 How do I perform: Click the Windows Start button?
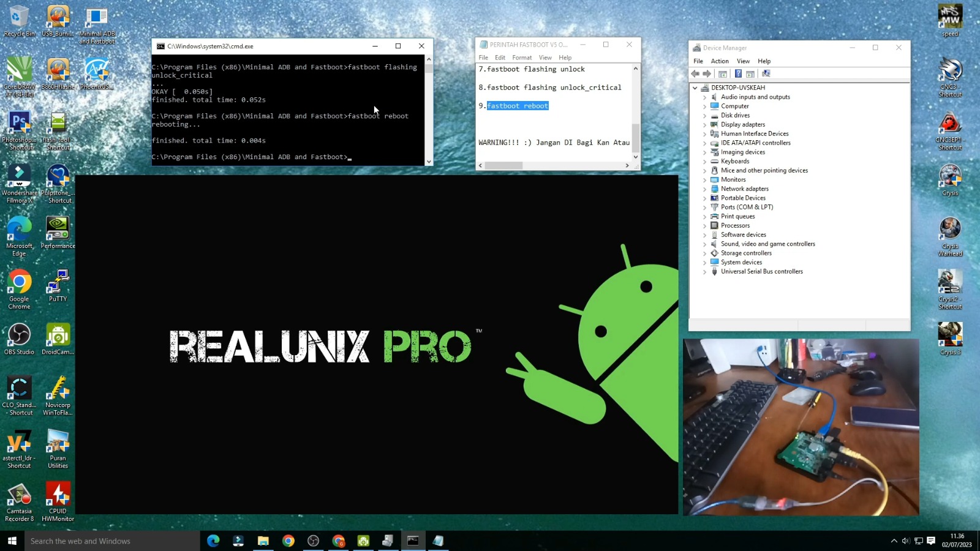(12, 541)
